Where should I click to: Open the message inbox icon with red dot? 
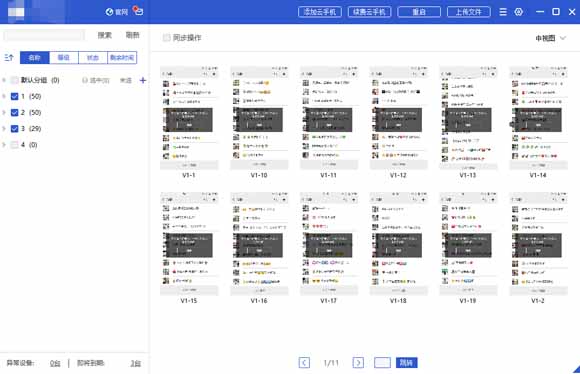pos(138,11)
